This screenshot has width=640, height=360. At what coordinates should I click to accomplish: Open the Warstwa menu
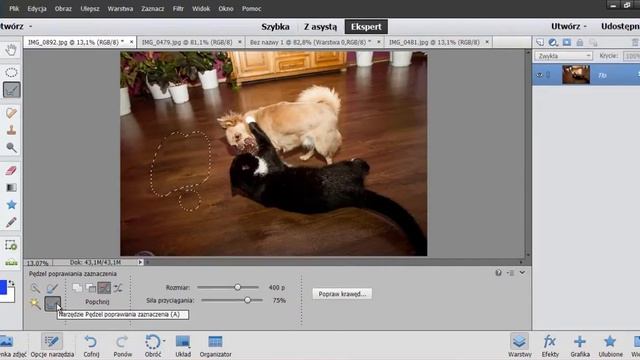coord(120,9)
